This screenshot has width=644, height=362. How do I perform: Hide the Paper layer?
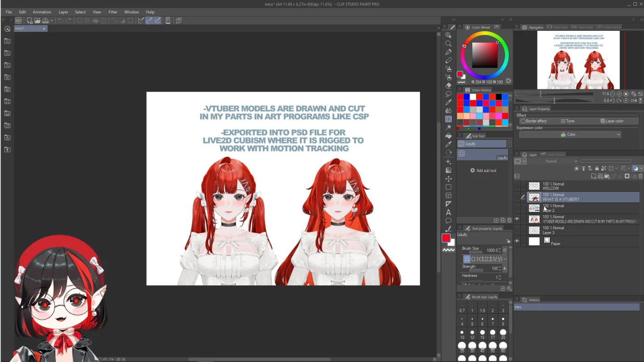click(x=517, y=241)
